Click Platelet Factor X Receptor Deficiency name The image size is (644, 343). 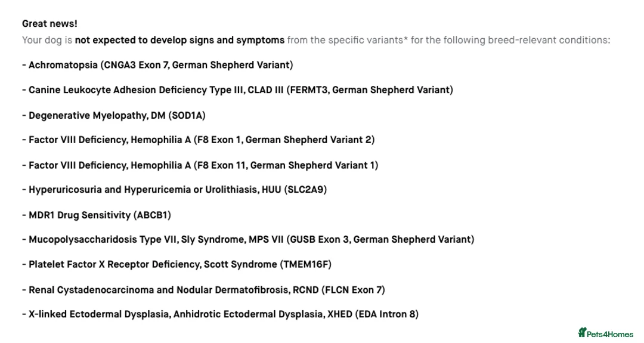[x=114, y=264]
